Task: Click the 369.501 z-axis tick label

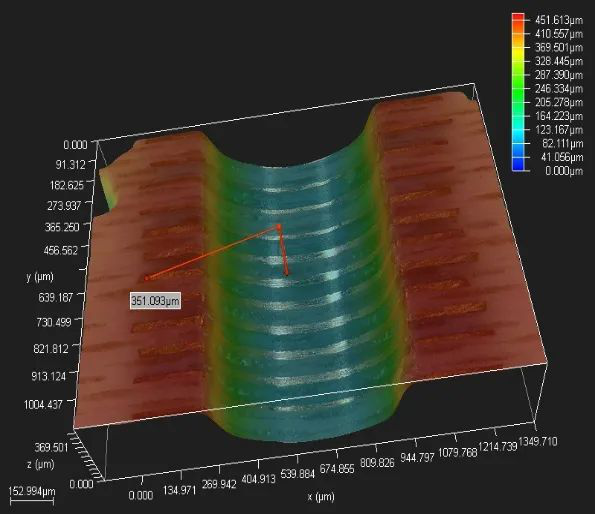Action: (51, 448)
